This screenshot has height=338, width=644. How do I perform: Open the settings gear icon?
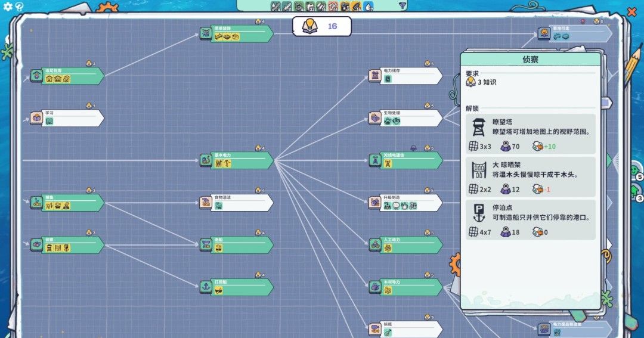8,7
